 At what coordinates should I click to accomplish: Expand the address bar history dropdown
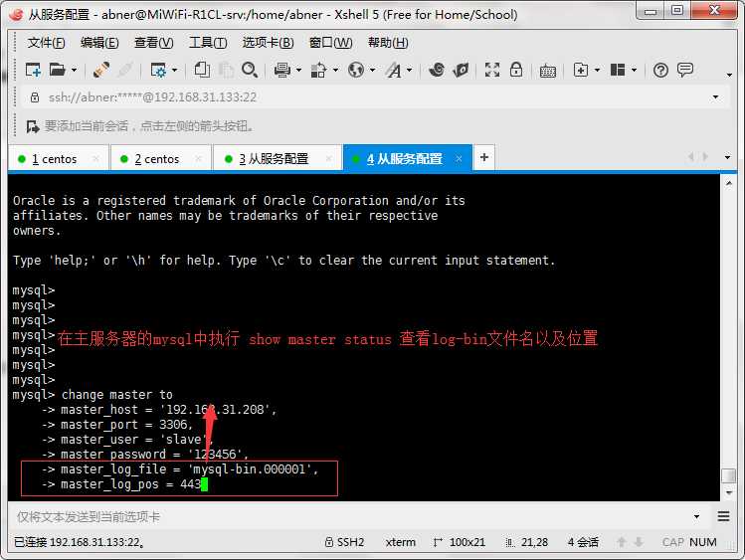[715, 97]
